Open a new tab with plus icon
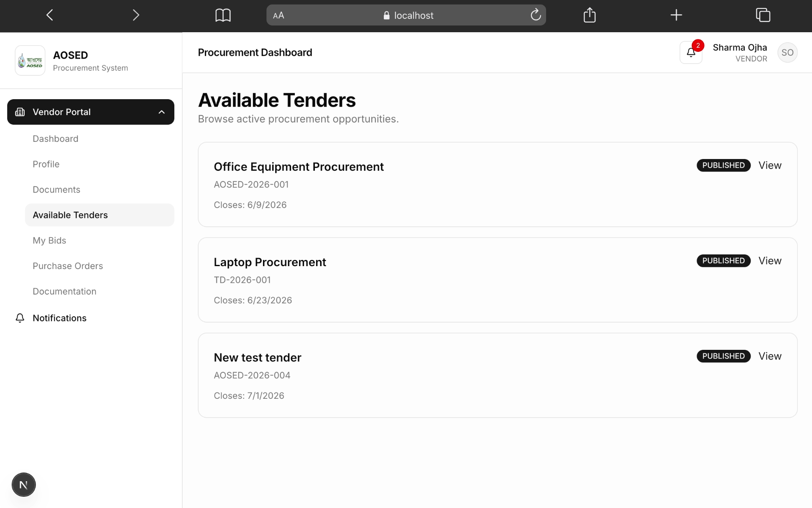 click(x=676, y=15)
